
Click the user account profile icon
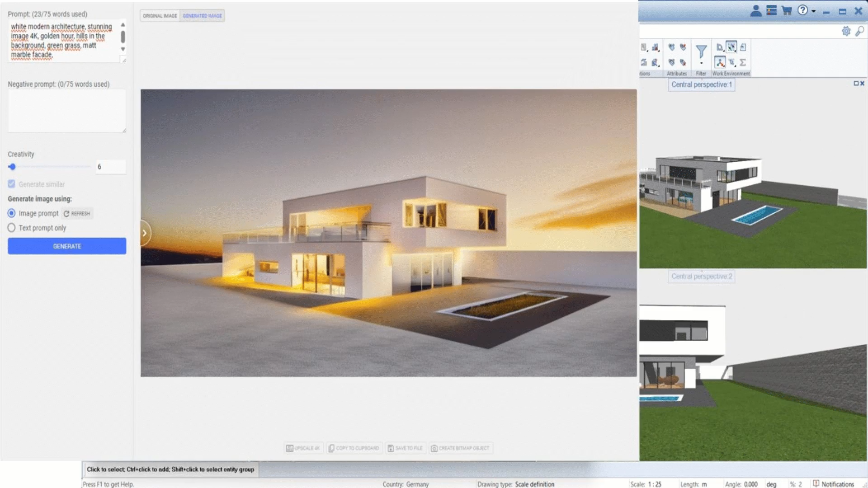[755, 11]
